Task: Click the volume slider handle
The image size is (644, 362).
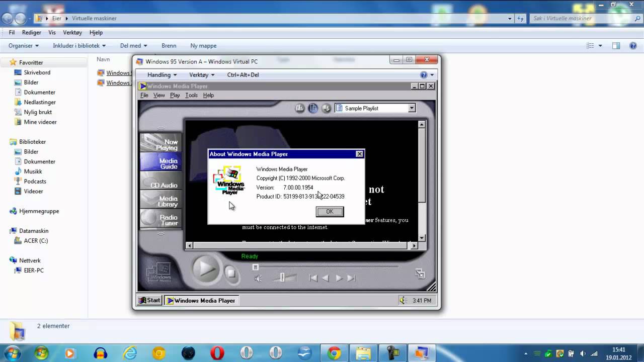Action: tap(282, 278)
